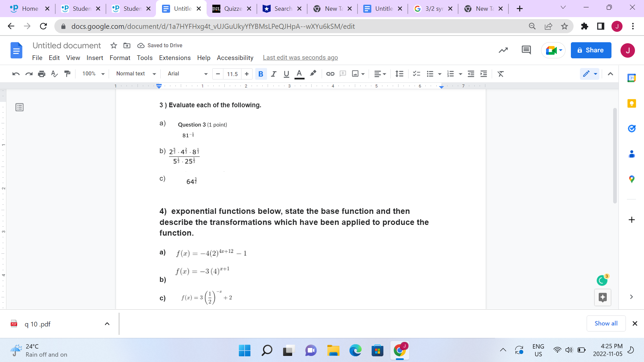Insert a link into the document
Screen dimensions: 644x362
click(330, 74)
